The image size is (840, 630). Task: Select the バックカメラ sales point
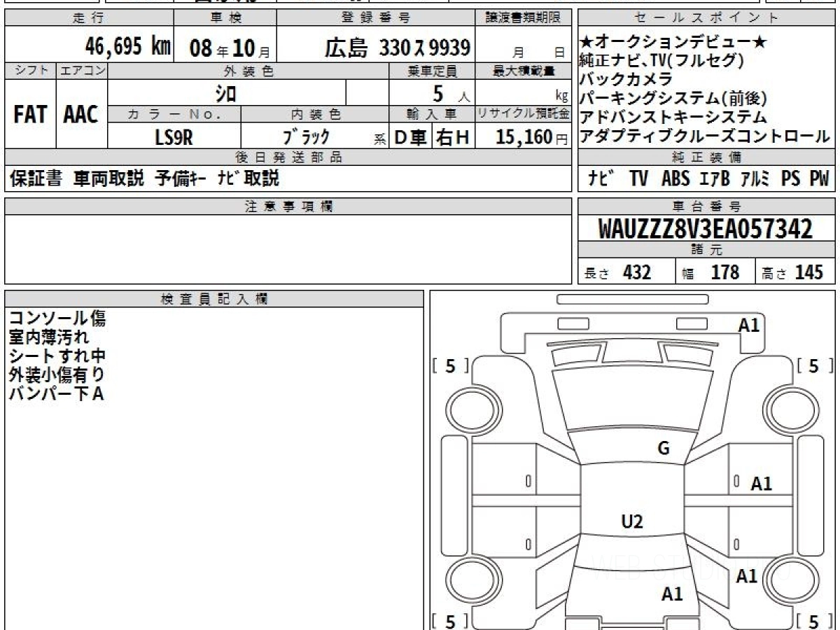tap(626, 79)
